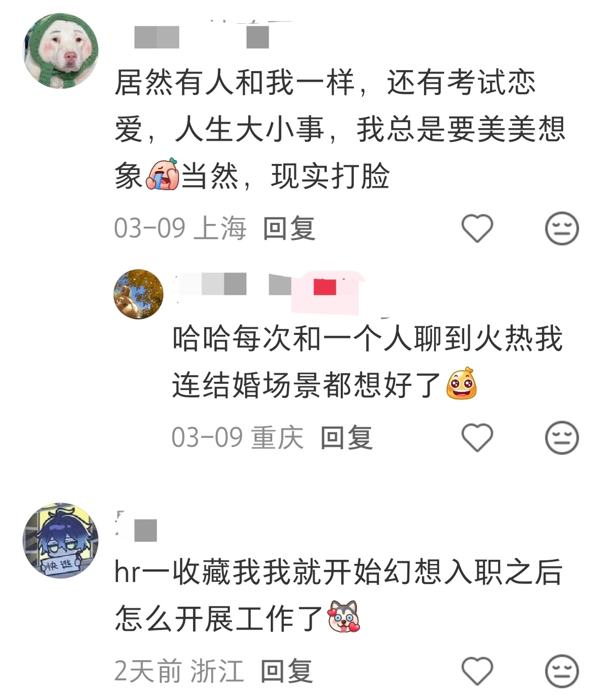The width and height of the screenshot is (615, 700).
Task: Reply to the 2天前 Zhejiang comment via 回复
Action: (286, 671)
